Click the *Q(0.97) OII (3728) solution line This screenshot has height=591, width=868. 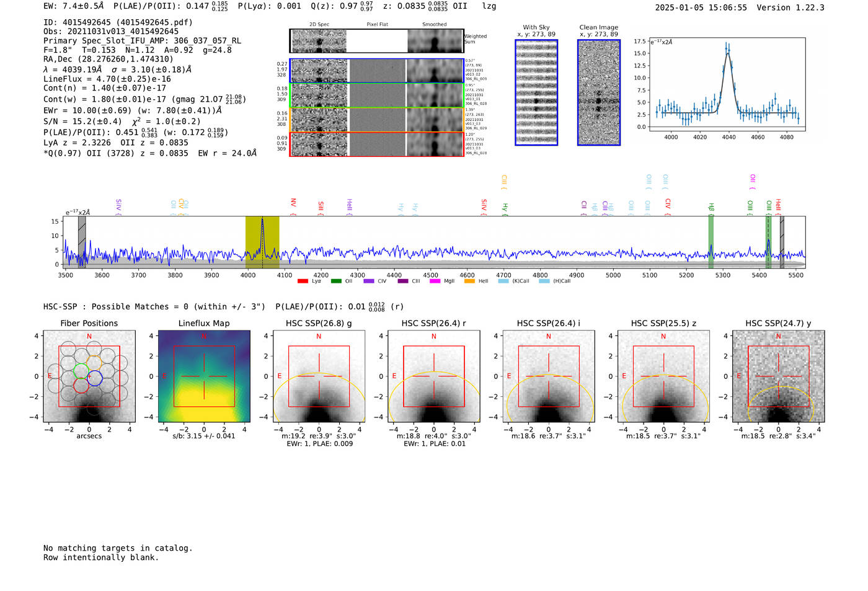point(150,153)
